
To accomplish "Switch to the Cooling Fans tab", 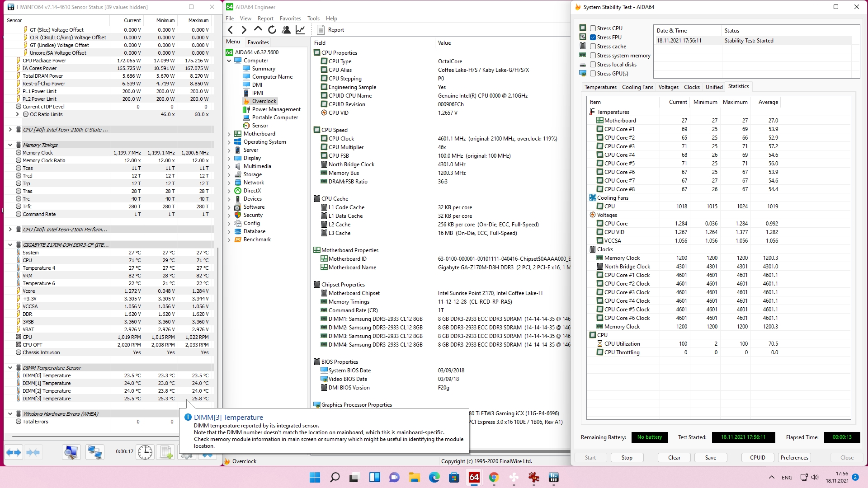I will point(637,87).
